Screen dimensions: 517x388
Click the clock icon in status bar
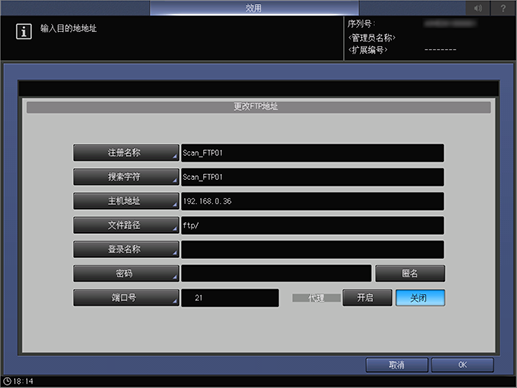(7, 381)
